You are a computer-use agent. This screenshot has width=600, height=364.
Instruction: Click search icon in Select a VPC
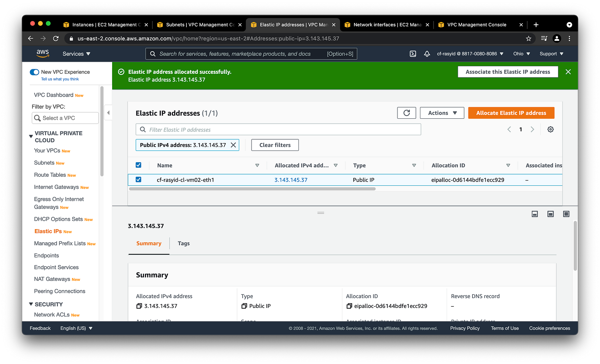tap(37, 118)
